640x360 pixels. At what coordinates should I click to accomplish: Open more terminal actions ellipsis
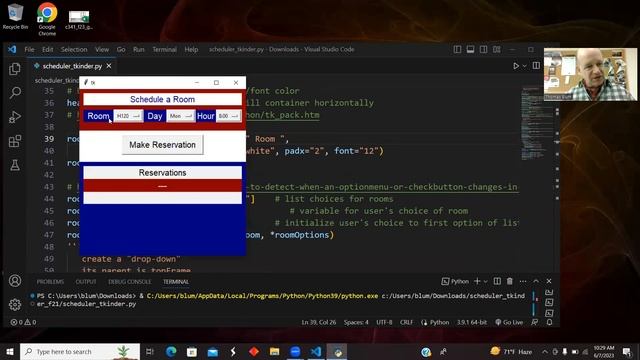[522, 281]
